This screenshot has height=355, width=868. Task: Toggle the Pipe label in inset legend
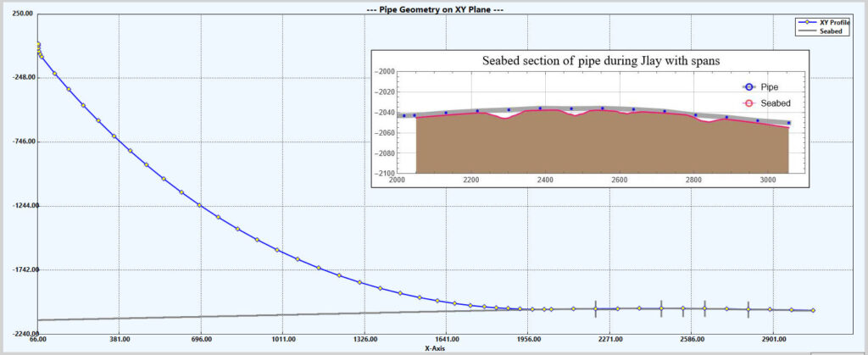point(770,86)
